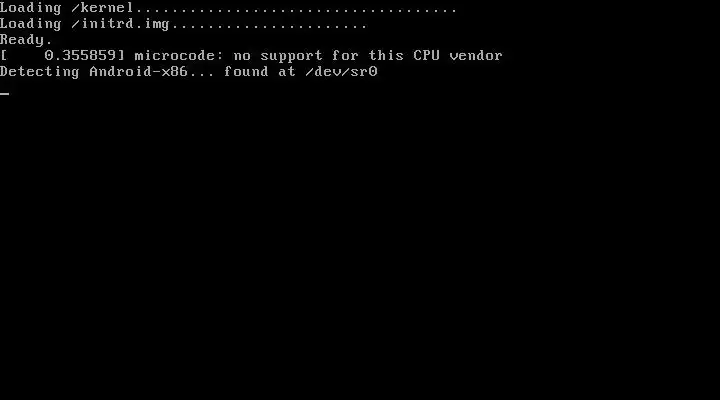Click the word "no" after microcode
This screenshot has height=400, width=720.
242,56
